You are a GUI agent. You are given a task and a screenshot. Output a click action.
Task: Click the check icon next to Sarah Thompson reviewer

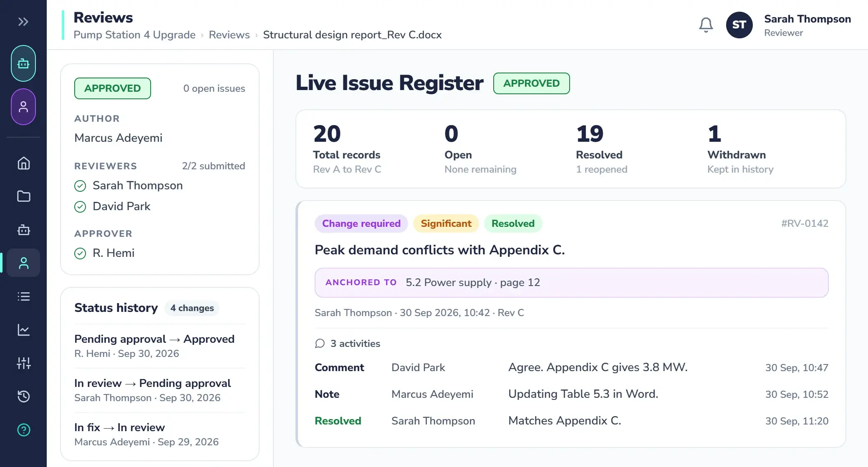[x=80, y=186]
